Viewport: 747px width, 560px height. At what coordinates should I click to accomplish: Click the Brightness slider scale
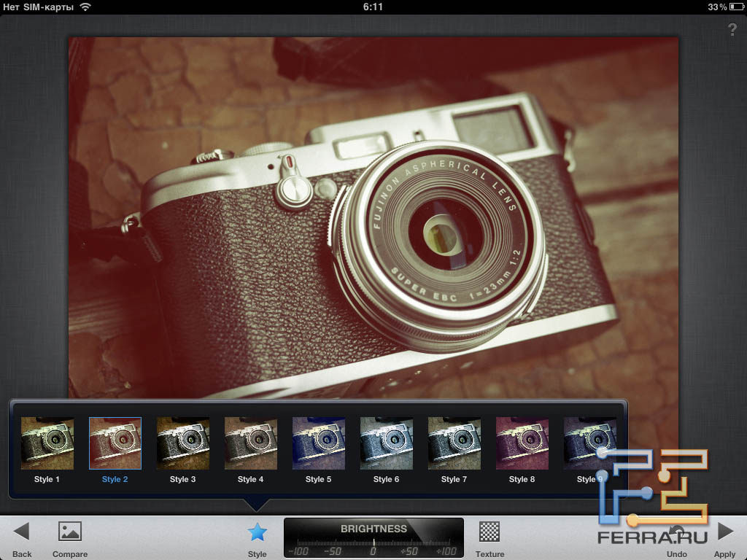click(373, 548)
